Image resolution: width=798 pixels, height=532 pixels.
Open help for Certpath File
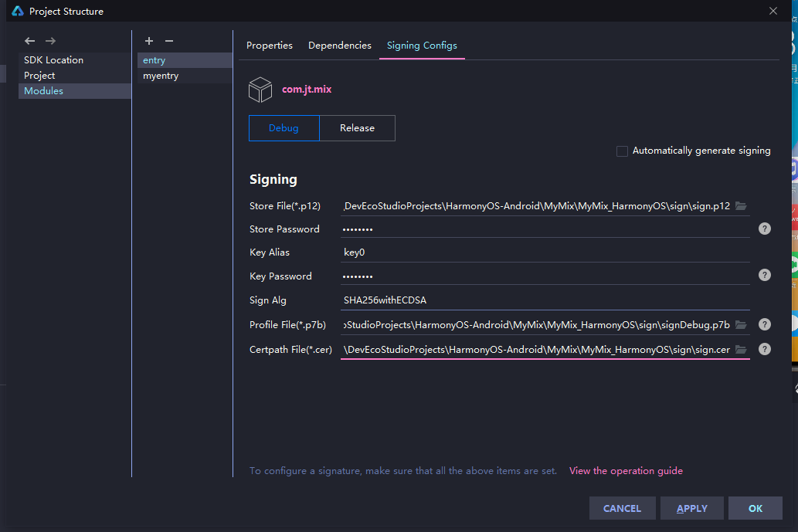tap(765, 349)
